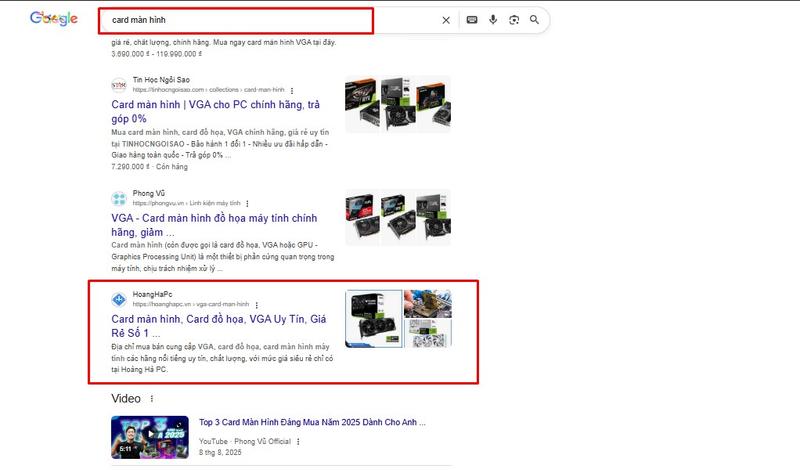Open more options for Phong Vũ result
The width and height of the screenshot is (800, 470).
(x=247, y=204)
